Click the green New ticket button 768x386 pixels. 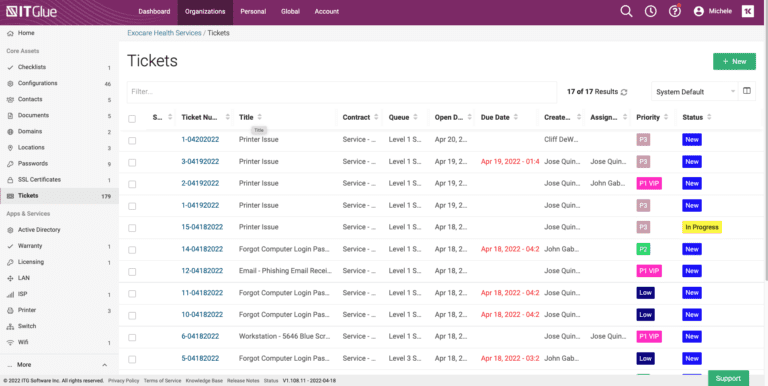tap(734, 62)
